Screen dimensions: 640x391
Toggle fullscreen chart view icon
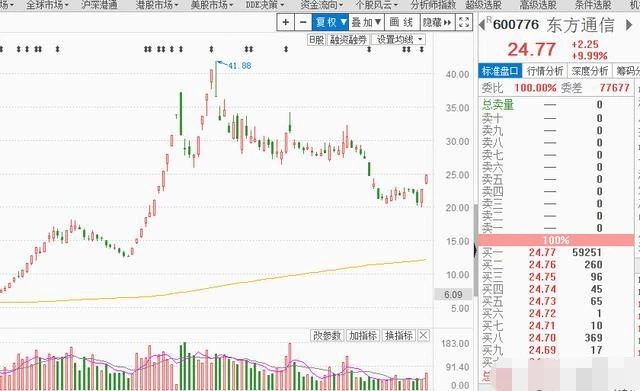464,22
